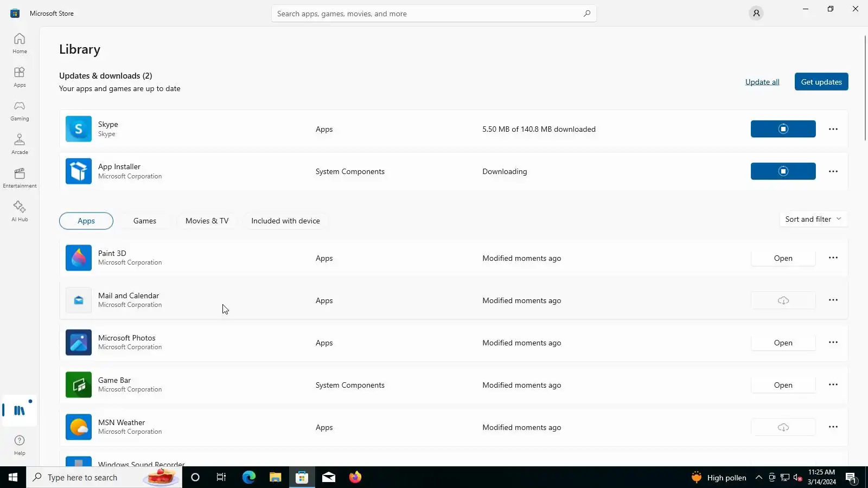Open the Mail app from taskbar
This screenshot has height=488, width=868.
coord(329,477)
